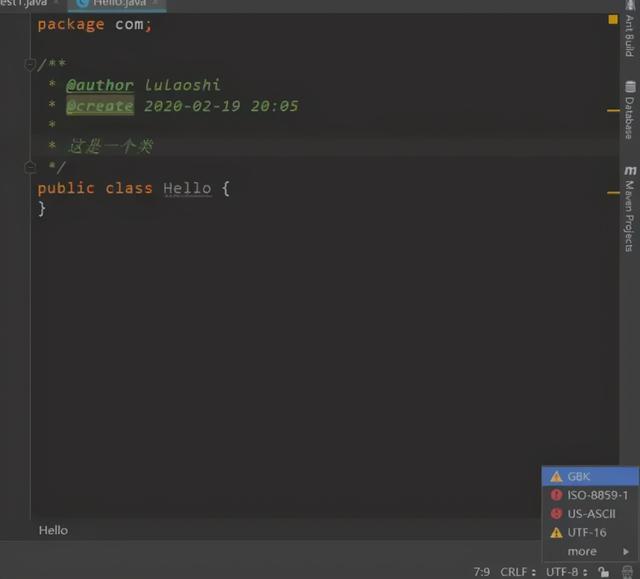This screenshot has height=579, width=640.
Task: Click the UTF-16 warning triangle icon
Action: point(556,532)
